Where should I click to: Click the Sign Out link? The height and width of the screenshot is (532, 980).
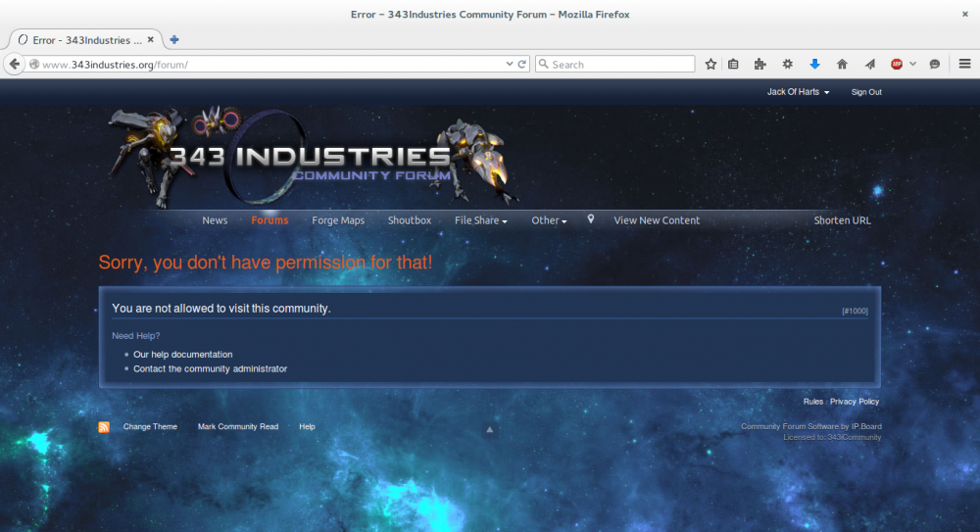[x=866, y=92]
